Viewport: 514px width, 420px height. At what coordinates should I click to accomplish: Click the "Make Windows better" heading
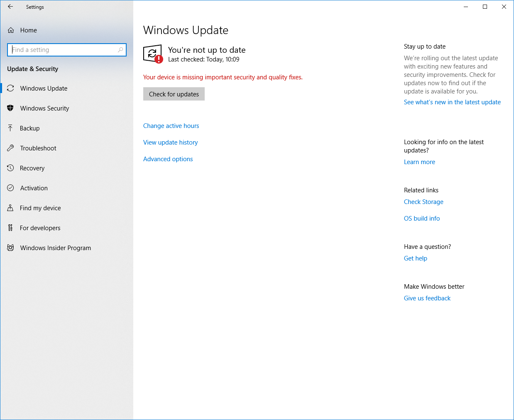point(434,287)
